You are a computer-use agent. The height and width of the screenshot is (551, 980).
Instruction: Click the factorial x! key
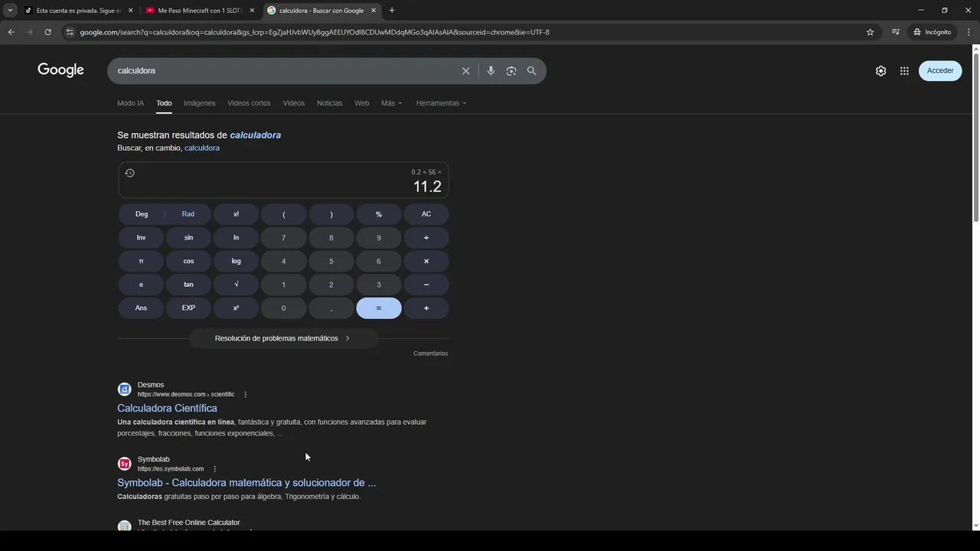[236, 214]
